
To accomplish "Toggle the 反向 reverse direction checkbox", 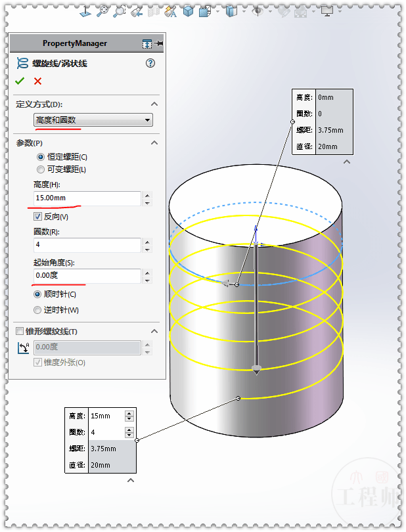I will (x=37, y=216).
